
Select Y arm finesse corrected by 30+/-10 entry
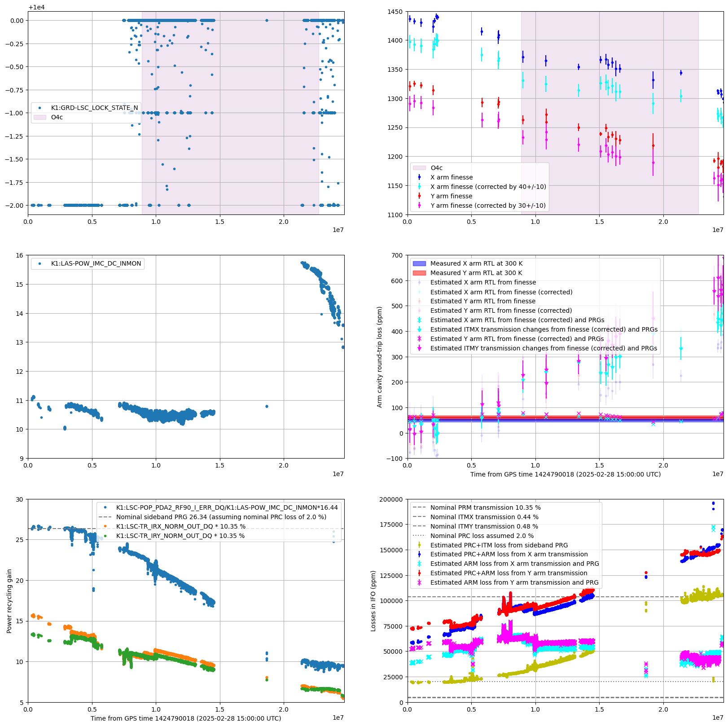pos(488,206)
